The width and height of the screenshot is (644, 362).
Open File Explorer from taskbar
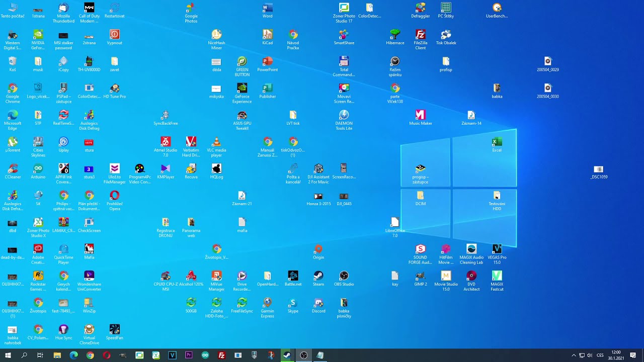[x=57, y=355]
